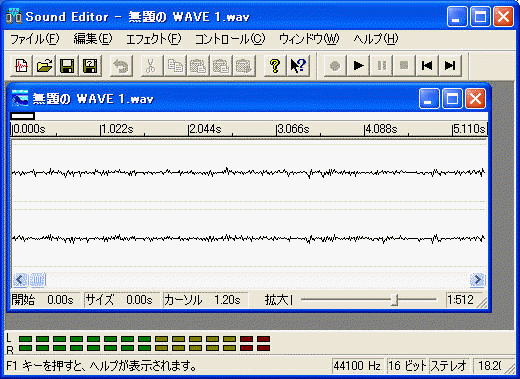Save with the first floppy disk icon
The width and height of the screenshot is (520, 379).
(67, 66)
